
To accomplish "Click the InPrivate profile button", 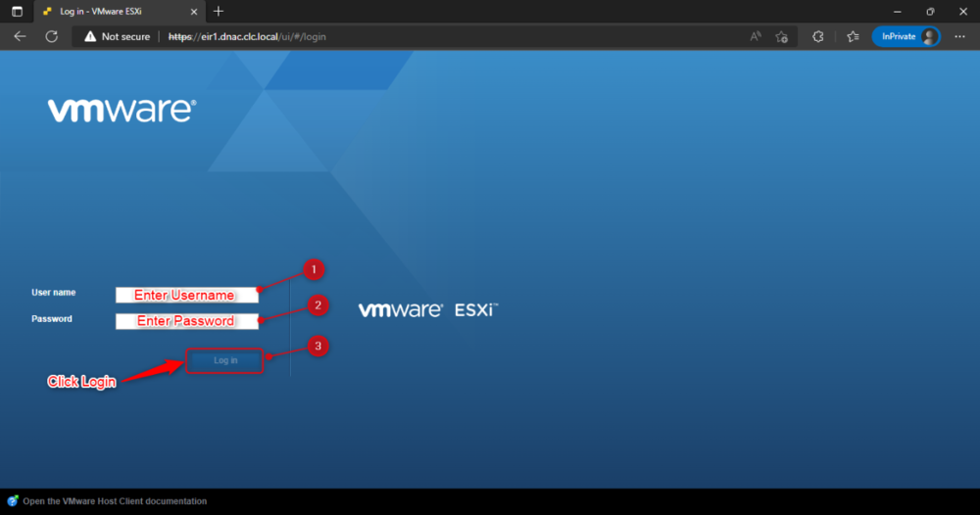I will 906,37.
